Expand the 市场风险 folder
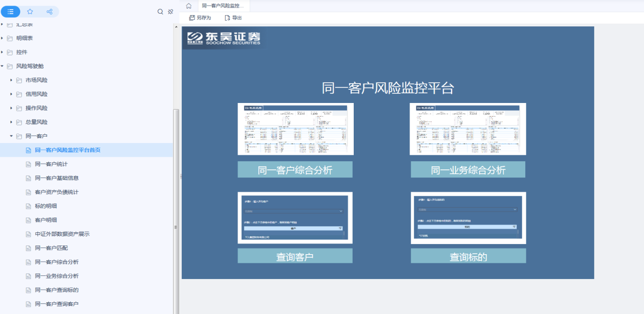The height and width of the screenshot is (314, 644). point(12,80)
